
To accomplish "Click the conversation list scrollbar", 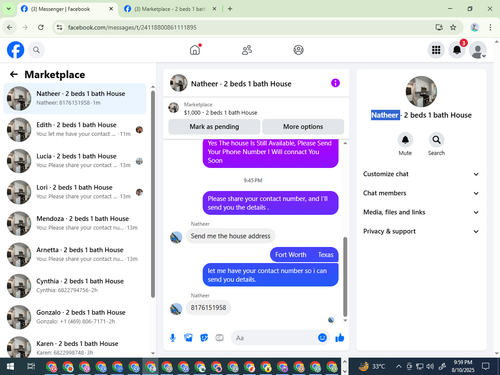I will coord(153,193).
